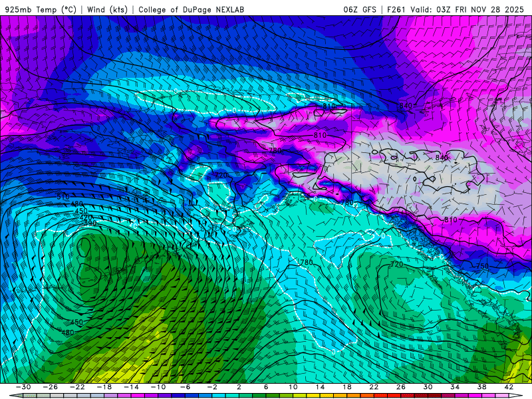This screenshot has width=532, height=399.
Task: Click the -10 value on the color scale
Action: (x=158, y=387)
